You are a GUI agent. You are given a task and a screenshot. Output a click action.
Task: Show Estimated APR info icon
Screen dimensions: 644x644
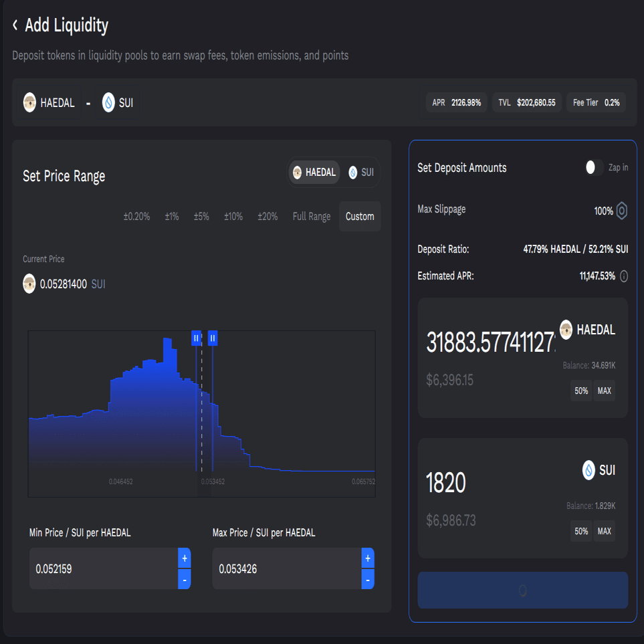pos(623,276)
